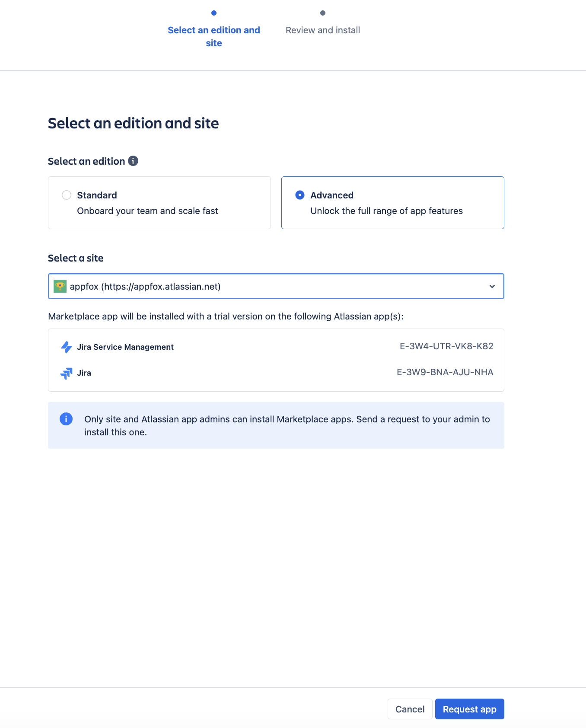Select the Advanced edition radio button
The width and height of the screenshot is (586, 728).
coord(300,195)
